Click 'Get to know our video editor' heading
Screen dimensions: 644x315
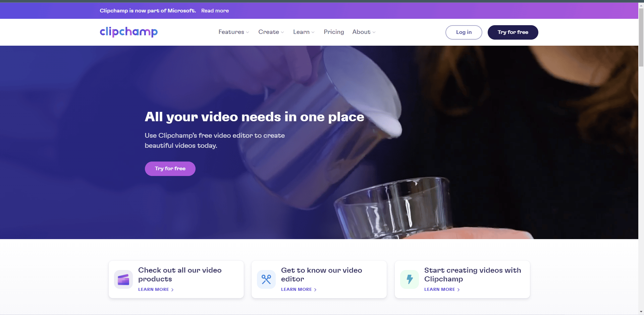pyautogui.click(x=322, y=275)
